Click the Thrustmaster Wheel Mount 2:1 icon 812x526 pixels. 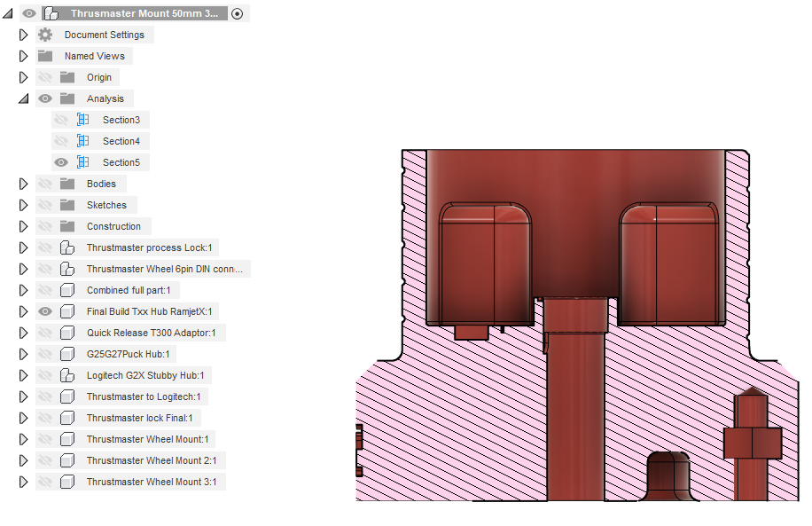tap(67, 460)
